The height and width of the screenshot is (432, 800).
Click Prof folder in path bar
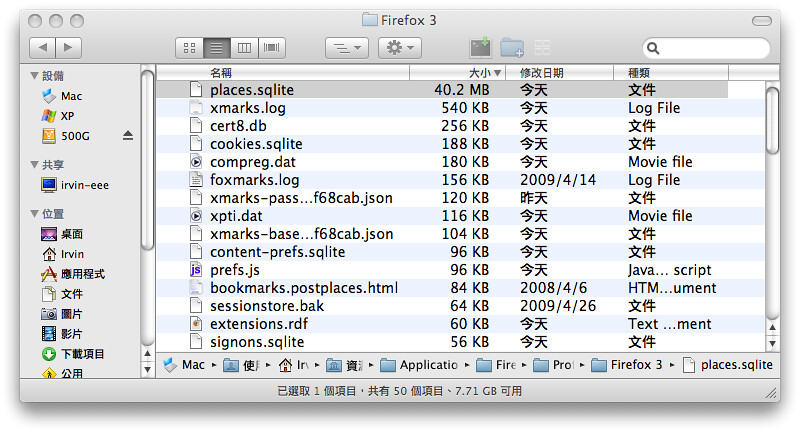(554, 365)
